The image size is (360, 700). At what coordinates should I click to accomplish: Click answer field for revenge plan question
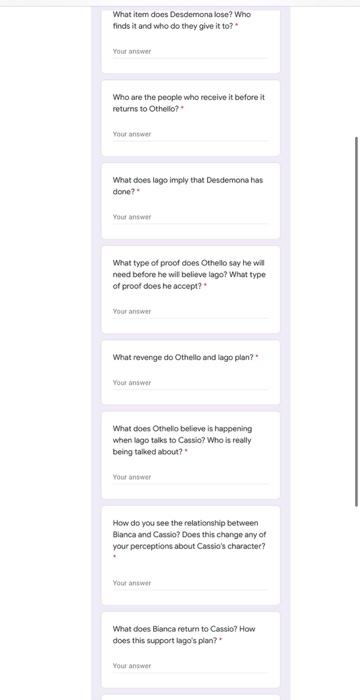pos(190,383)
